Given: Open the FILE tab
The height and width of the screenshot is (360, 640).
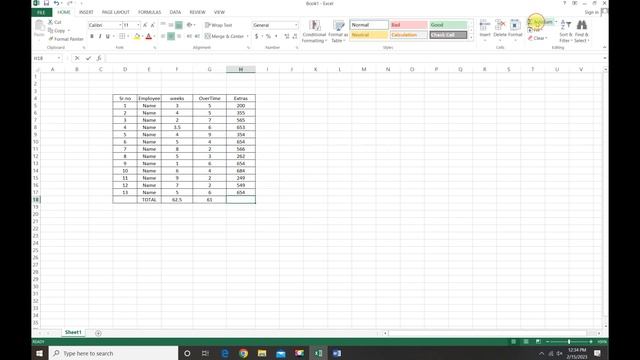Looking at the screenshot, I should (x=42, y=12).
